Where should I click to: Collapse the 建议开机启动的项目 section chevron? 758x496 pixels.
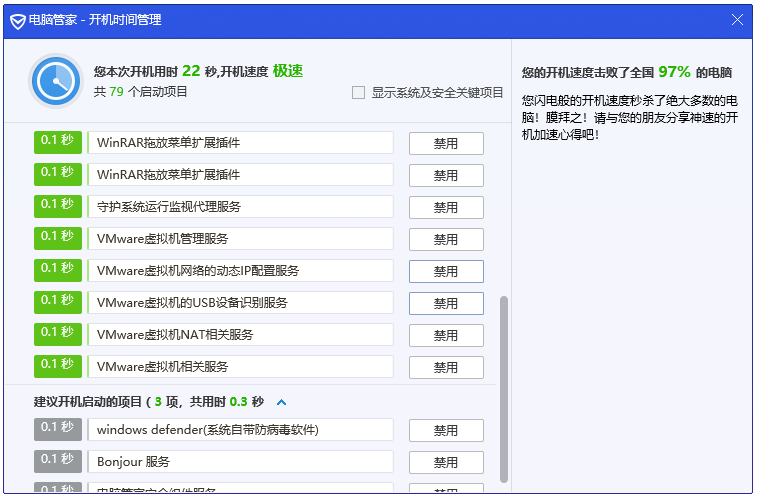pos(281,402)
